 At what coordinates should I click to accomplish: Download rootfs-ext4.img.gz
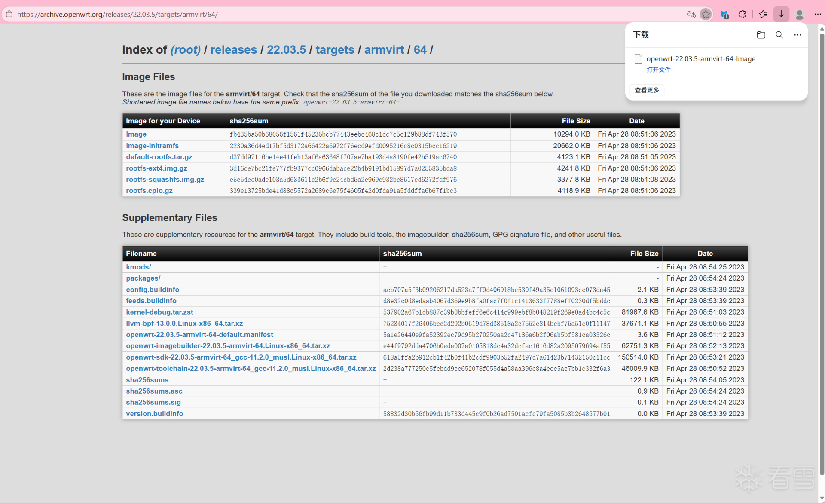coord(156,168)
